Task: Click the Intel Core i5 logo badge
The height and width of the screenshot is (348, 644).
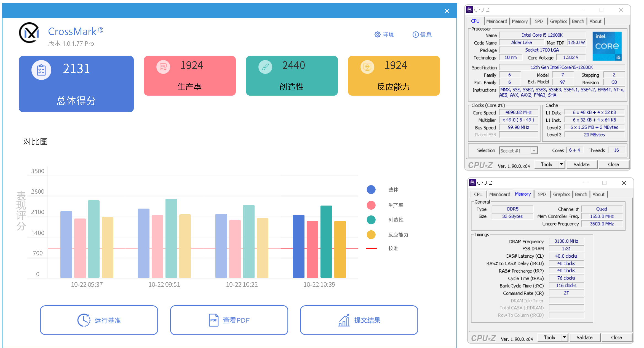Action: point(607,46)
